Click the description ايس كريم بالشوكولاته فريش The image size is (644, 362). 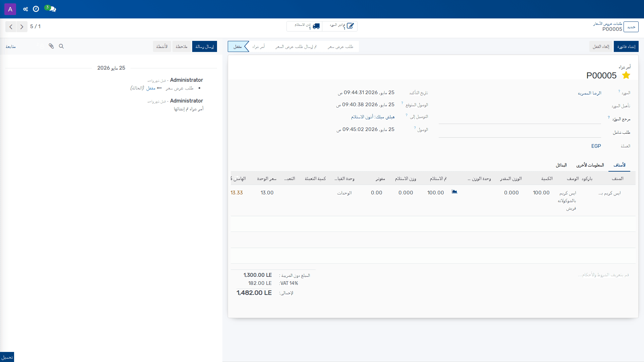567,201
